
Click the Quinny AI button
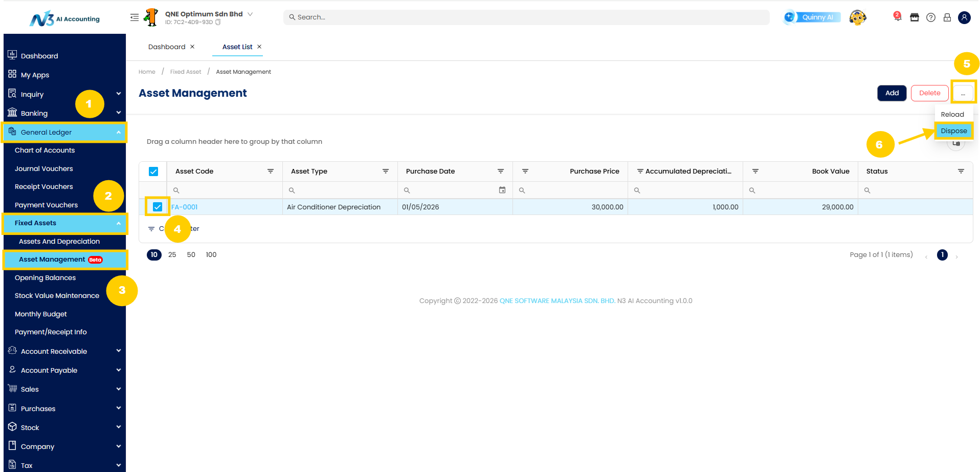coord(812,17)
